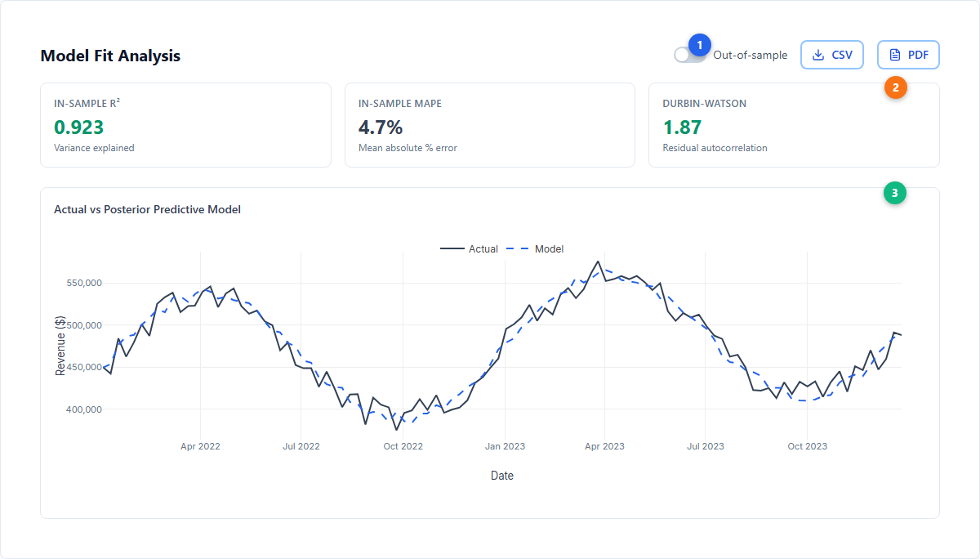Image resolution: width=980 pixels, height=559 pixels.
Task: Click the Date x-axis title
Action: pos(502,475)
